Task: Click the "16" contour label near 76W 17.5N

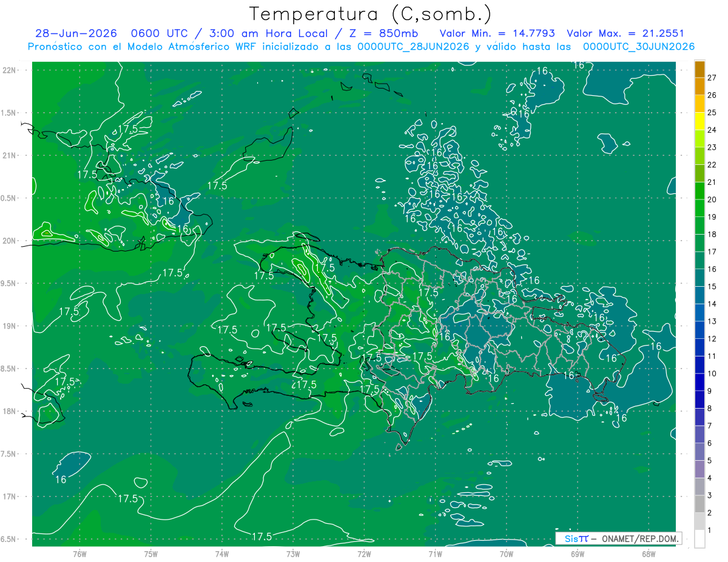Action: coord(61,480)
